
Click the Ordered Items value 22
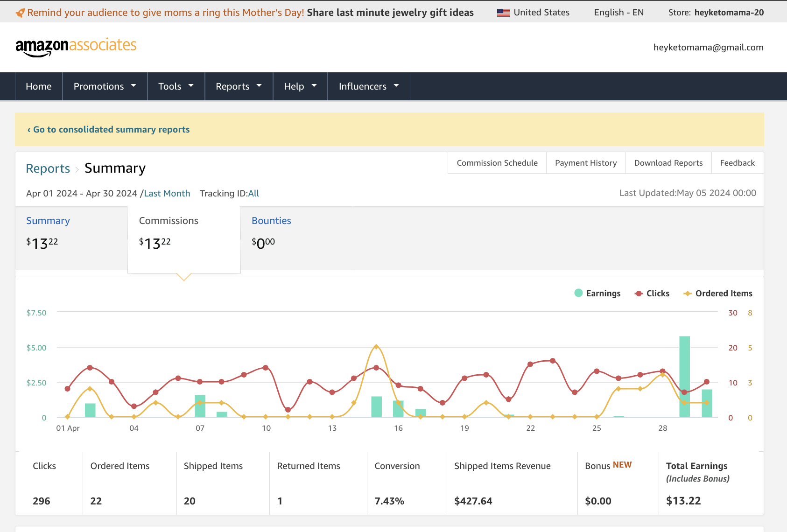coord(96,501)
